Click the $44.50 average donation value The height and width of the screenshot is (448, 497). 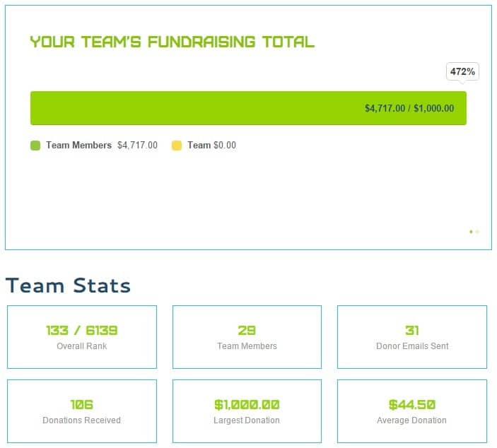click(412, 405)
